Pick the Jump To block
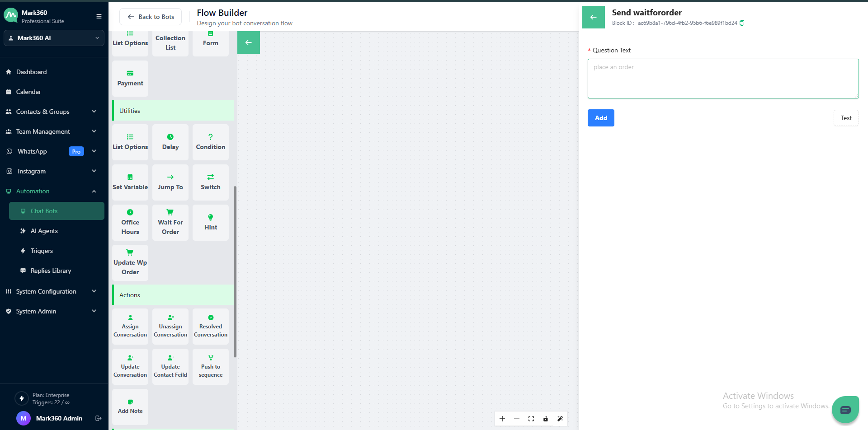This screenshot has width=868, height=430. (x=170, y=182)
